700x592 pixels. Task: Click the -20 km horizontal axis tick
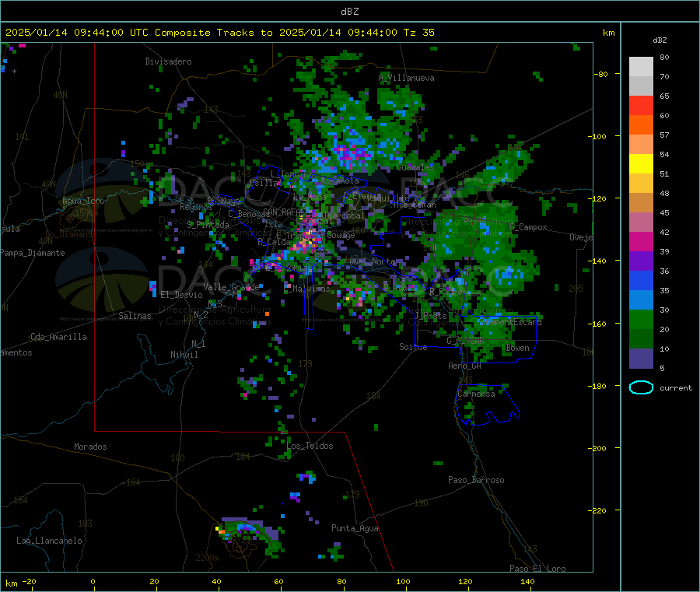30,581
